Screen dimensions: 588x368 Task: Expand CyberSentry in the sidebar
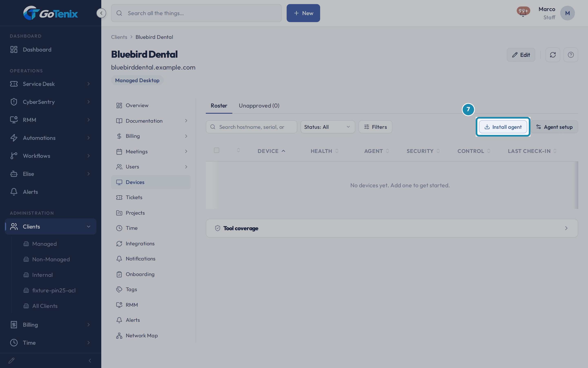pyautogui.click(x=51, y=102)
